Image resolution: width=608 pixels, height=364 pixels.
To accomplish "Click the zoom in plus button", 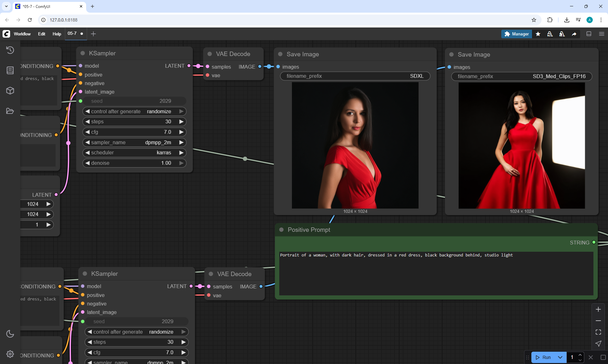I will 598,309.
